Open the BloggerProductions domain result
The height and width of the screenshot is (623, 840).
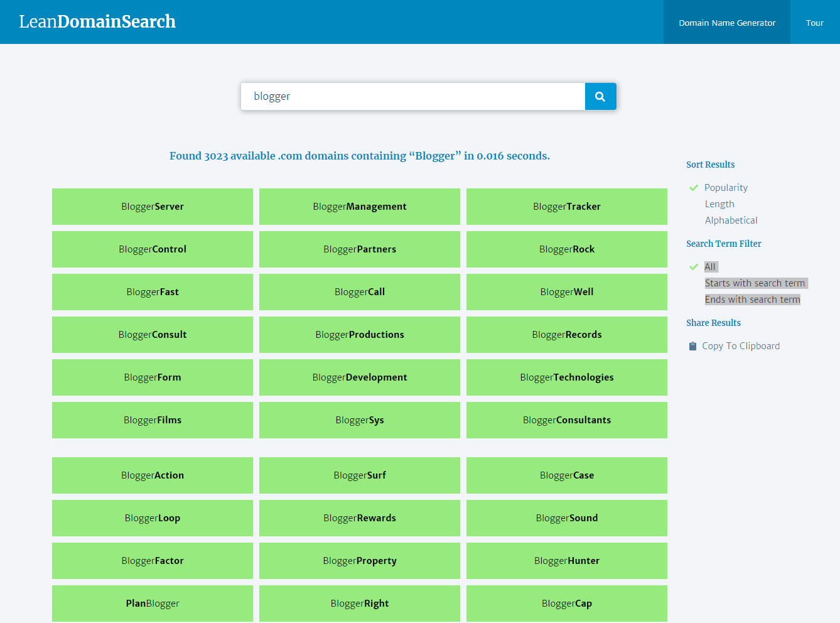[360, 335]
